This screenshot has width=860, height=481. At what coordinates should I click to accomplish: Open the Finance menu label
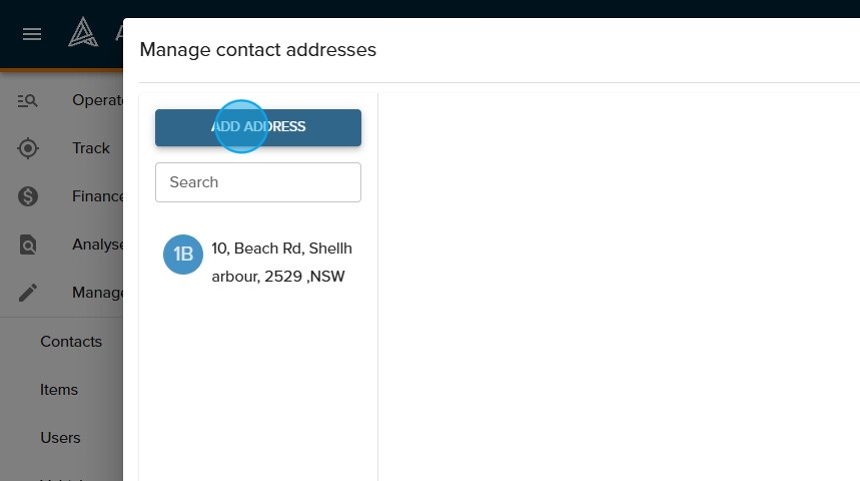pos(98,196)
